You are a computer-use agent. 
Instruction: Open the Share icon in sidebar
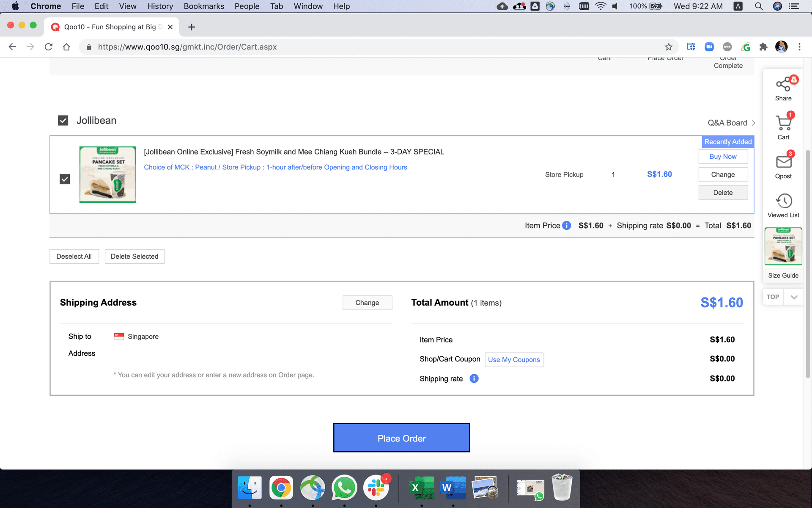pyautogui.click(x=783, y=84)
